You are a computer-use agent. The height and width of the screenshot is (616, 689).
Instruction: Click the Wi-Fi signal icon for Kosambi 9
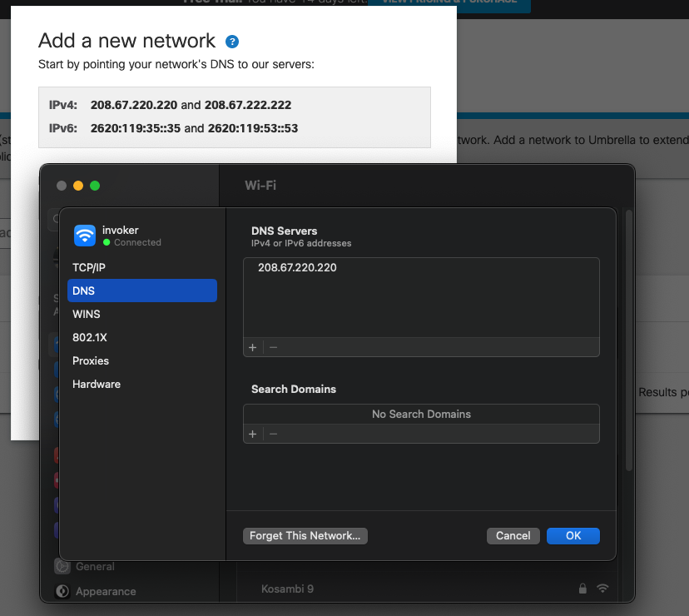click(603, 589)
